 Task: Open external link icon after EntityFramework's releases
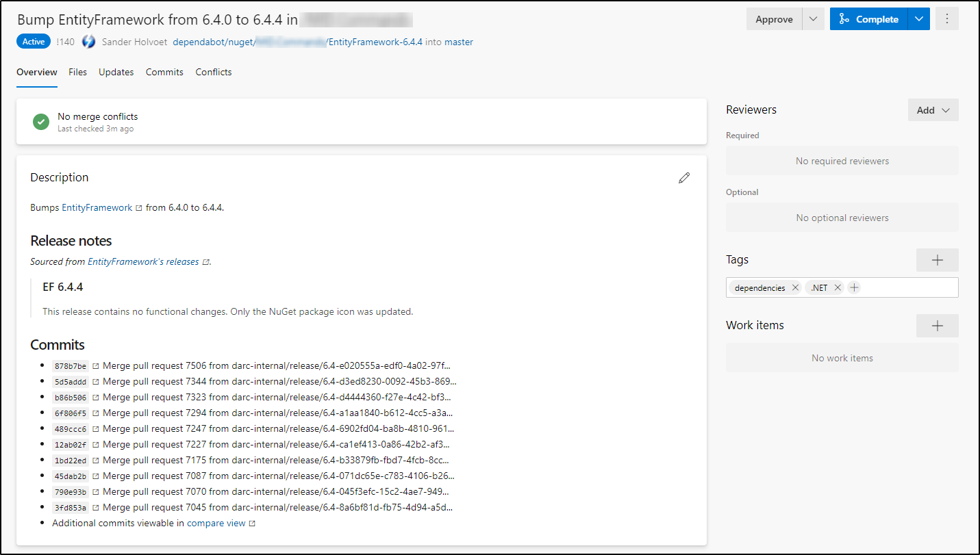point(205,262)
